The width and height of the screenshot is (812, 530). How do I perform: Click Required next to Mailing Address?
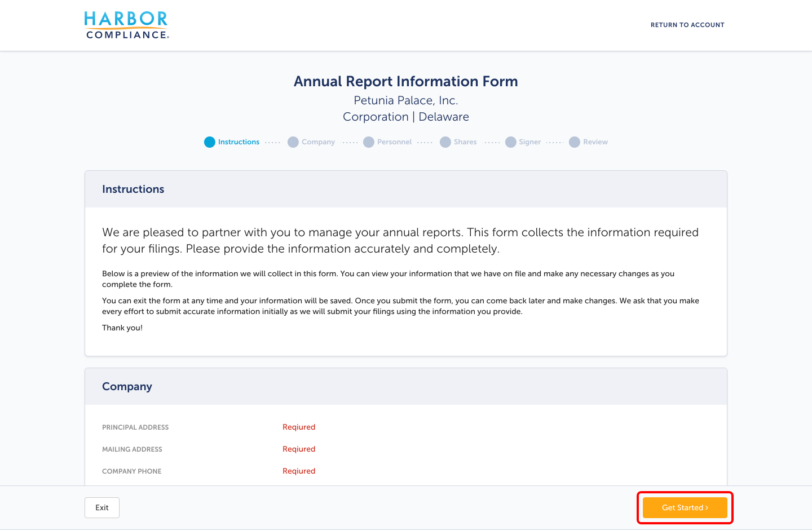(299, 449)
